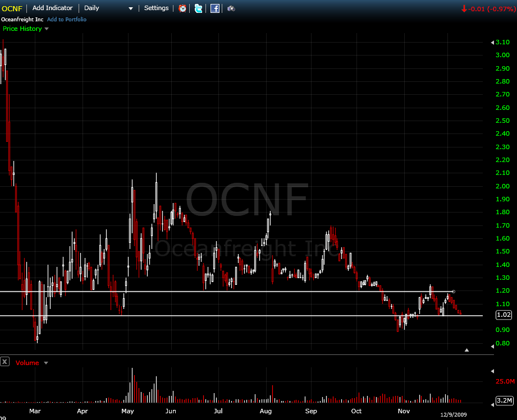Click the arrow beside the 3.2M volume tag
This screenshot has height=420, width=517.
pyautogui.click(x=492, y=405)
